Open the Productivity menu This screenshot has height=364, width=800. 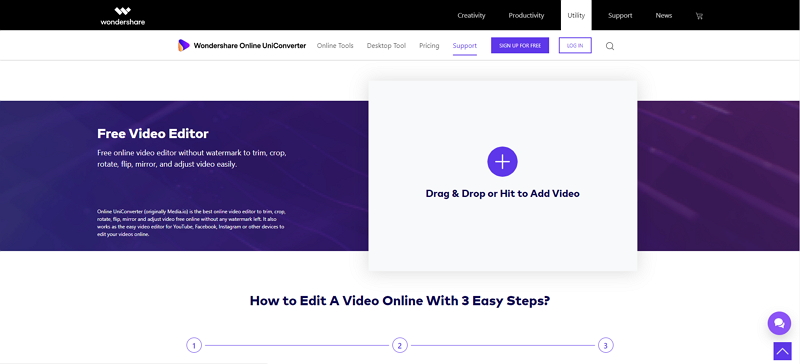(x=526, y=16)
